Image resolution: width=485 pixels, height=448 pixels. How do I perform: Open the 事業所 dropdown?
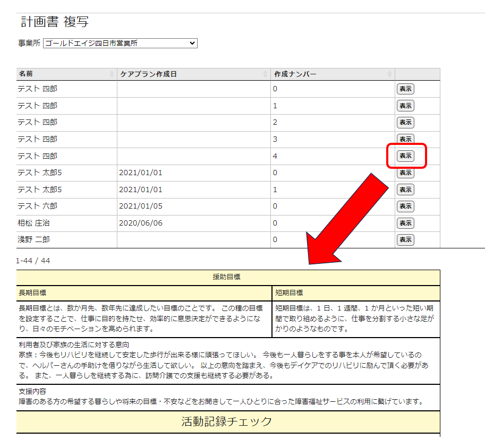tap(120, 43)
